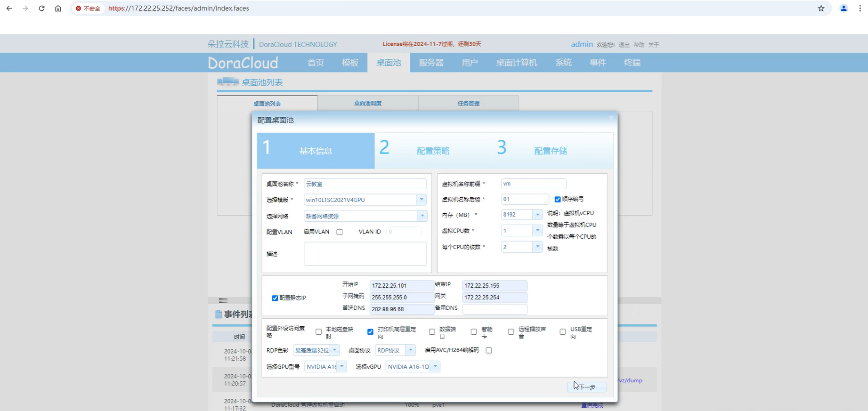Screen dimensions: 868x411
Task: Enable 智能卡 checkbox
Action: point(474,332)
